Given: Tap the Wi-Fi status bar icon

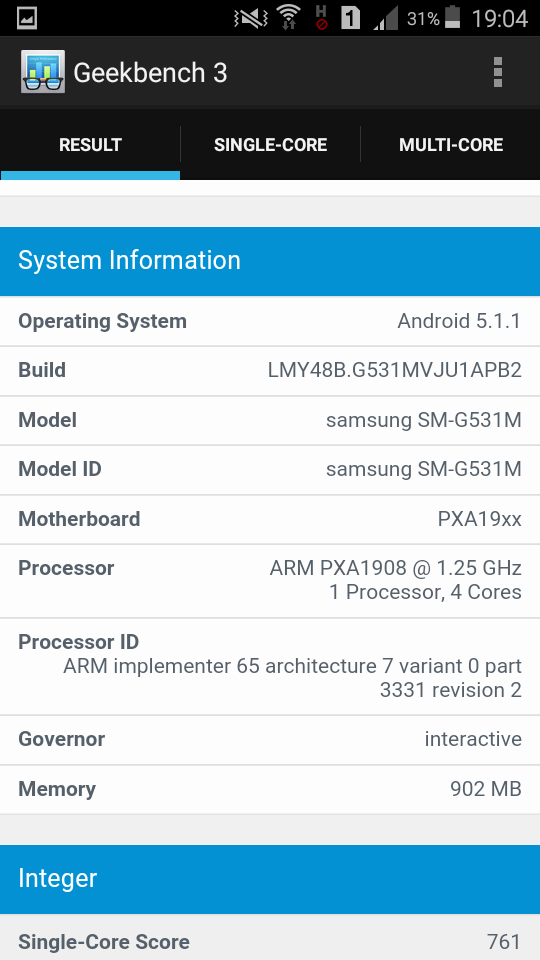Looking at the screenshot, I should 288,18.
